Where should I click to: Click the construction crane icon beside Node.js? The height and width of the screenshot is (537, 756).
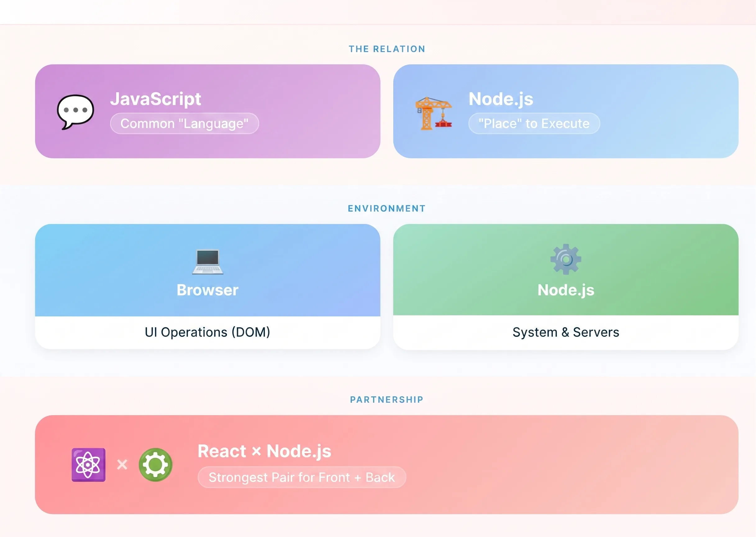click(x=434, y=113)
